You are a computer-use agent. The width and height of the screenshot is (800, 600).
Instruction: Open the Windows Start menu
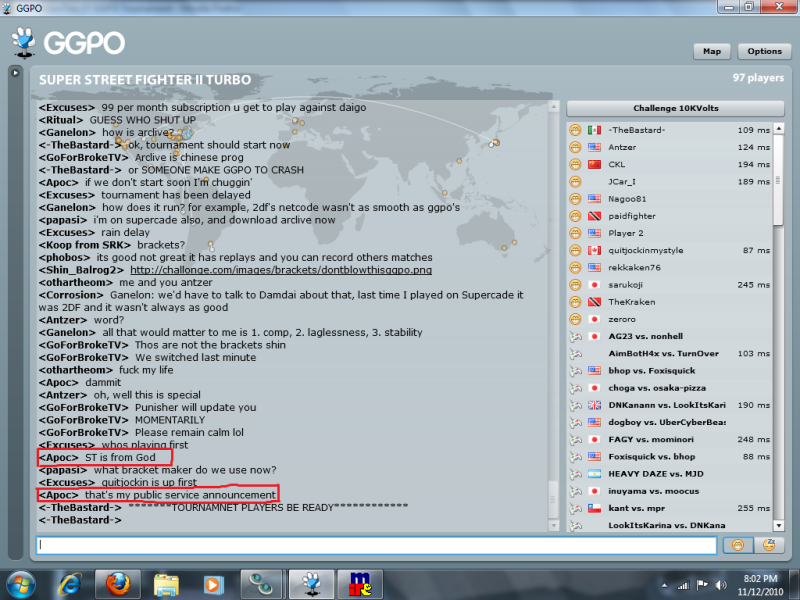click(21, 585)
